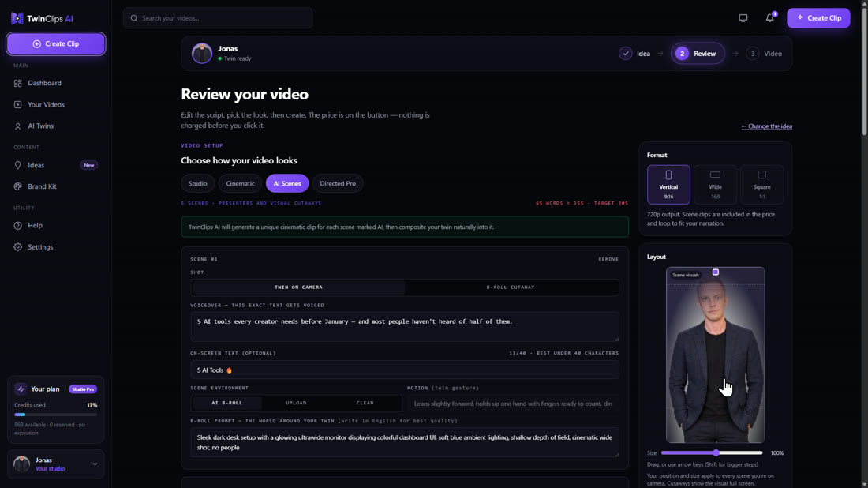Open the notifications bell

[770, 17]
